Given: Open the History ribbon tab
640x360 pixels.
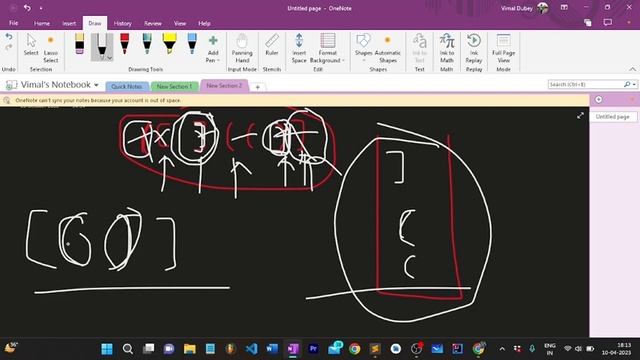Looking at the screenshot, I should click(122, 23).
